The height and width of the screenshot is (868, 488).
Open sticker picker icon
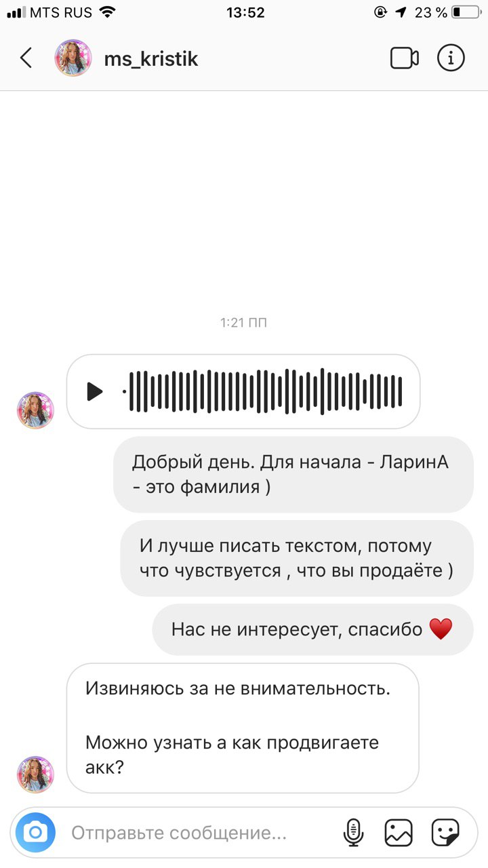pyautogui.click(x=446, y=832)
